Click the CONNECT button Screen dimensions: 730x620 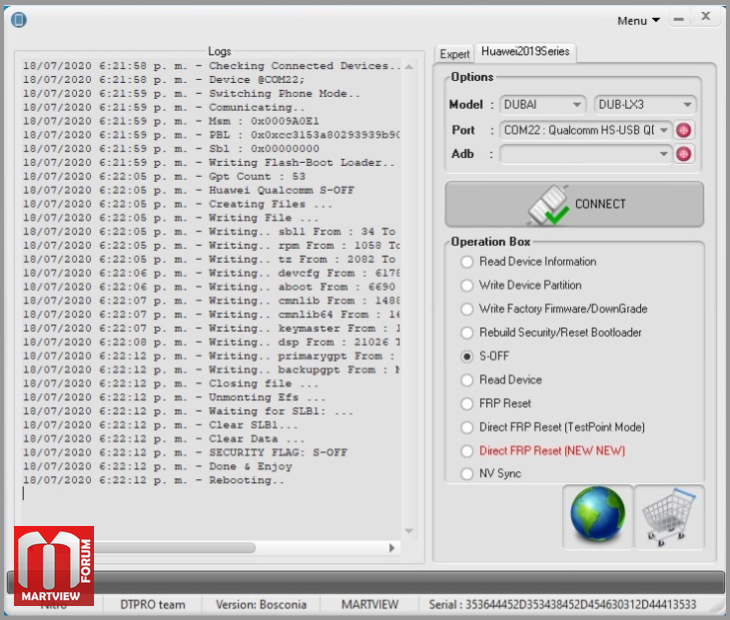(x=574, y=204)
